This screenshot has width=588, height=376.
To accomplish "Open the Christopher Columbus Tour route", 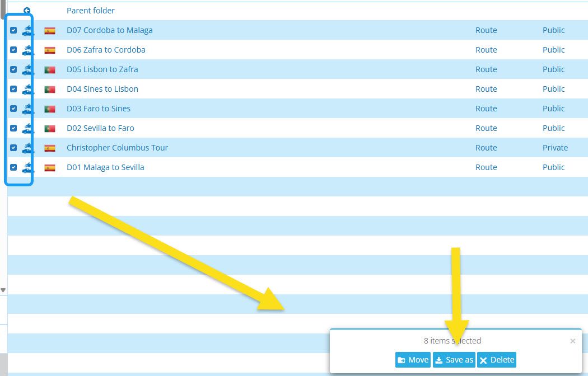I will [x=118, y=148].
